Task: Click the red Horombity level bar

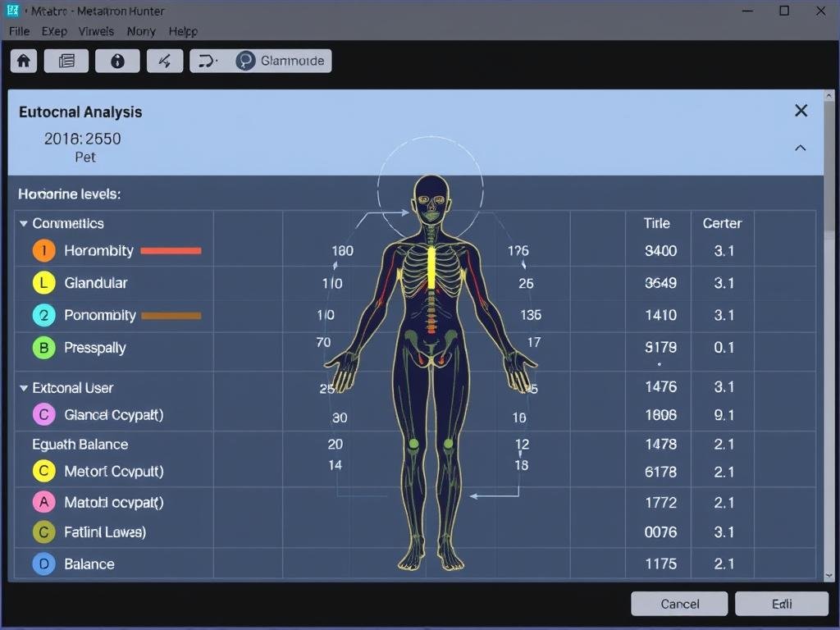Action: point(171,251)
